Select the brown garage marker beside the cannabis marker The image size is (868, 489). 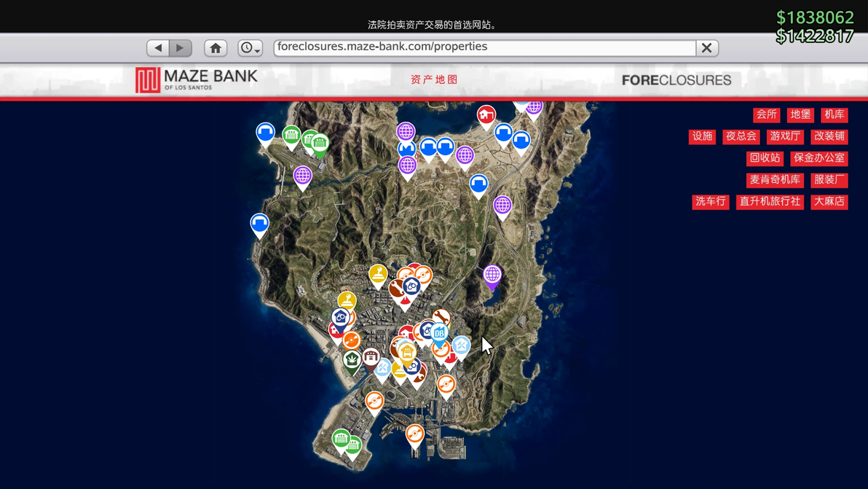pos(371,357)
